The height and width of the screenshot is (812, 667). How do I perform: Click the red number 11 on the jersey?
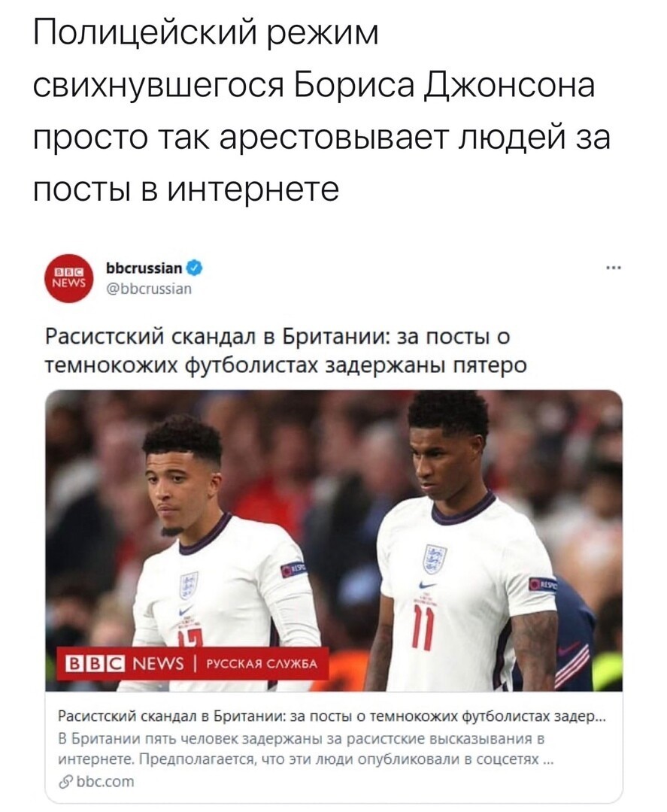point(422,628)
